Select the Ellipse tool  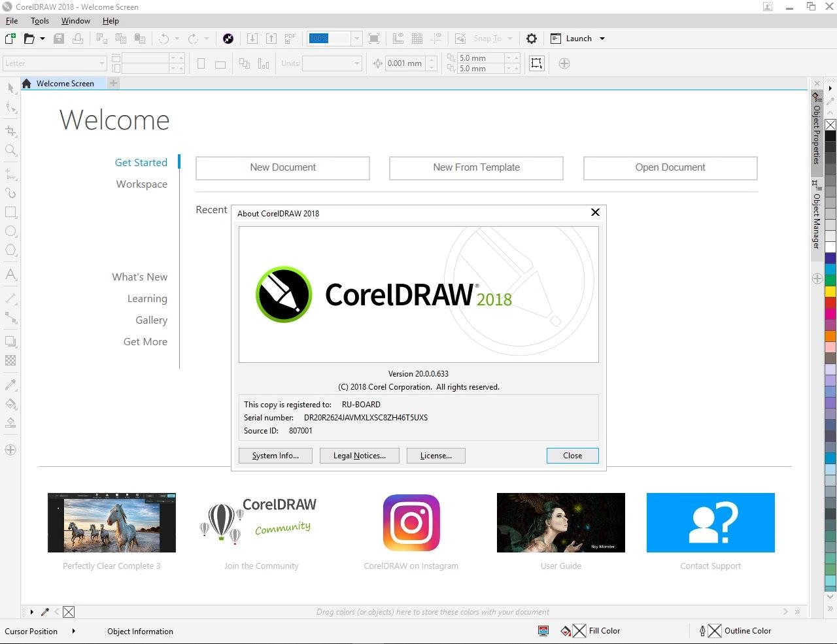pos(10,231)
